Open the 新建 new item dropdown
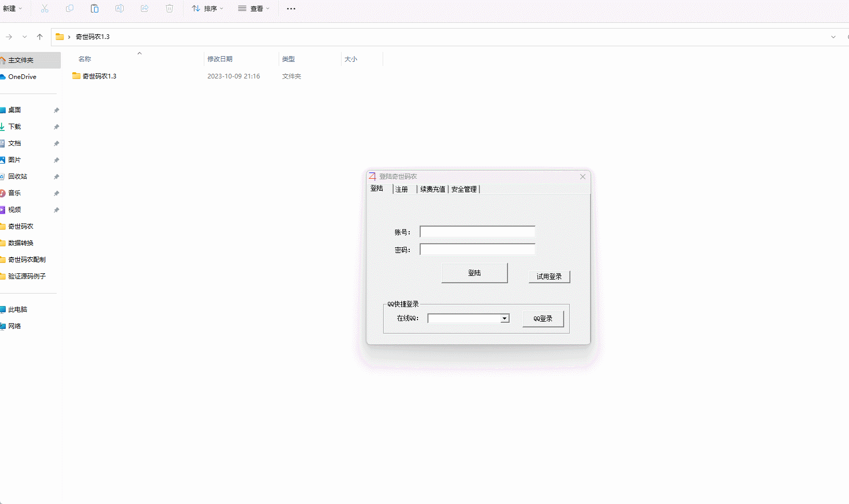The image size is (849, 504). click(x=12, y=8)
